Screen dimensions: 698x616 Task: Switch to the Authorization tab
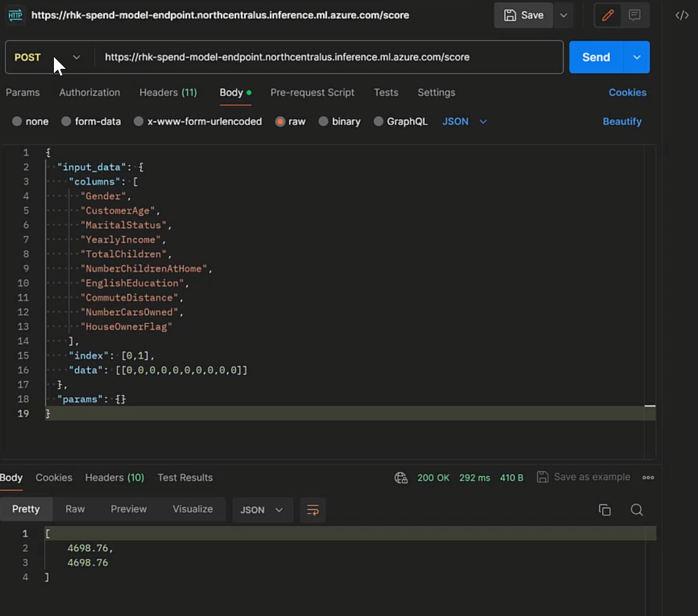tap(90, 93)
